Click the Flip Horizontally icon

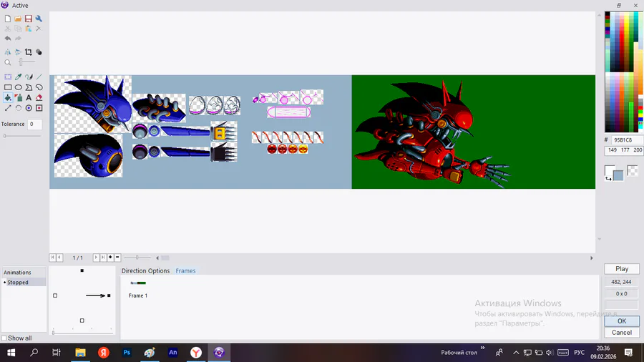8,52
